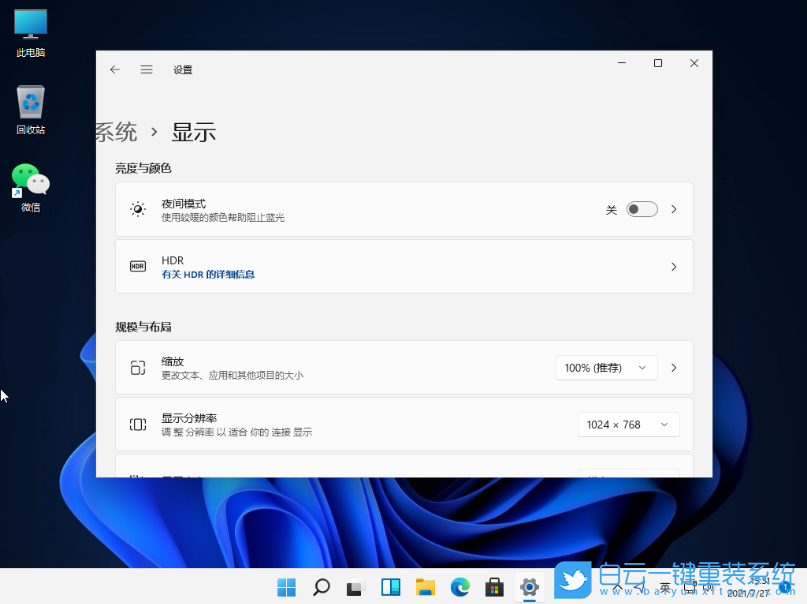Screen dimensions: 807x604
Task: Open Microsoft Store from the taskbar
Action: point(494,587)
